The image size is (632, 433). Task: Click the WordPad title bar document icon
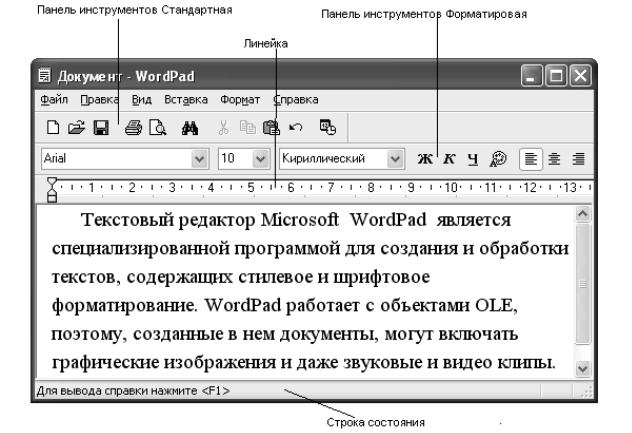tap(44, 75)
